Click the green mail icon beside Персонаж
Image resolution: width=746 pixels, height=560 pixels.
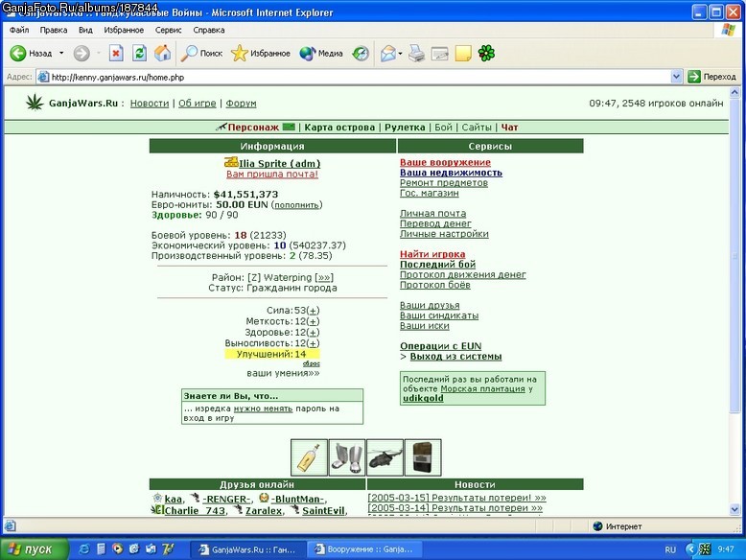pos(289,127)
